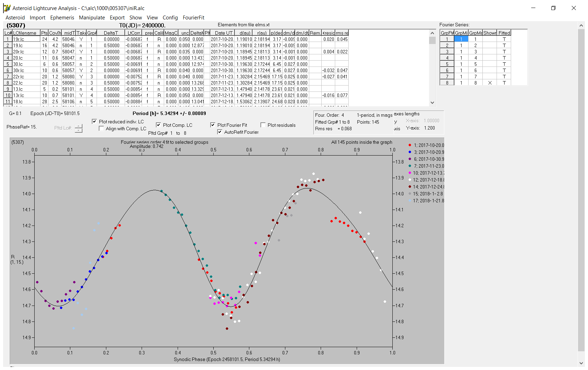Open the FourierFit menu

click(x=194, y=18)
